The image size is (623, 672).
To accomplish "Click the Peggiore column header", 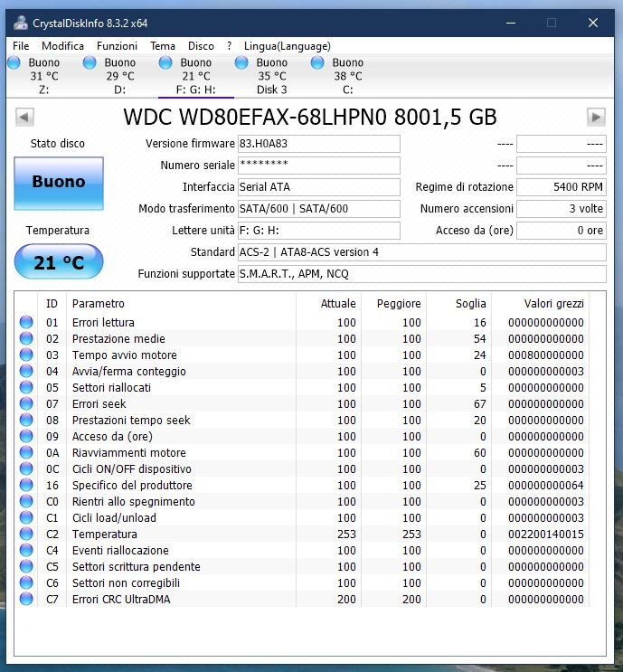I will click(x=393, y=303).
